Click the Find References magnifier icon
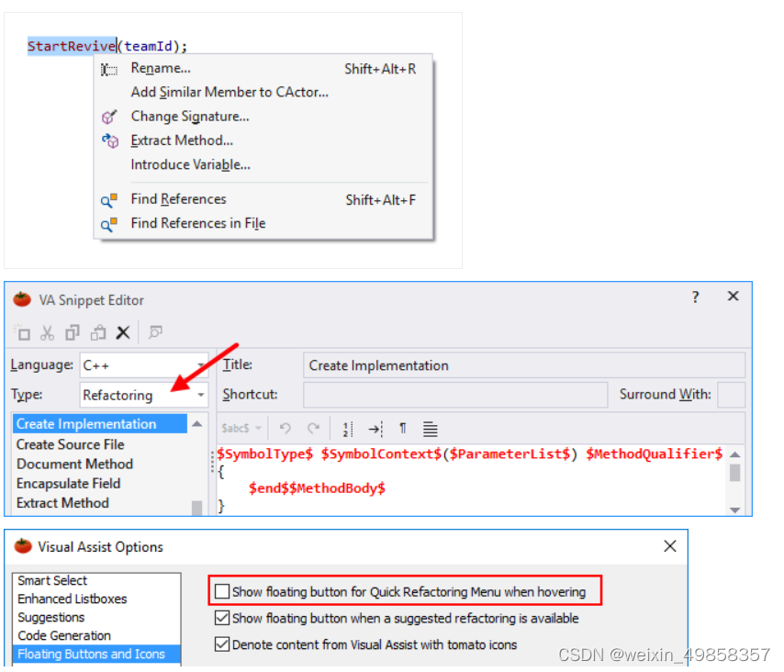 109,200
